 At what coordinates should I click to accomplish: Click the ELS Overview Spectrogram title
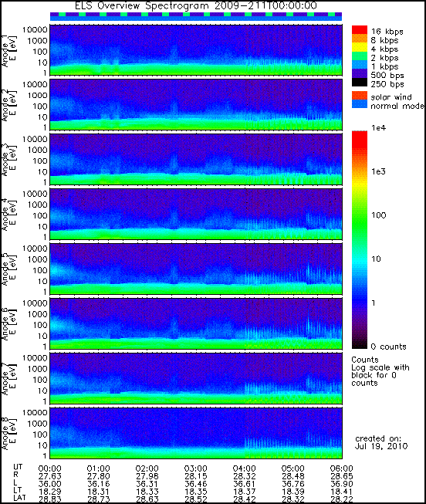tap(196, 5)
